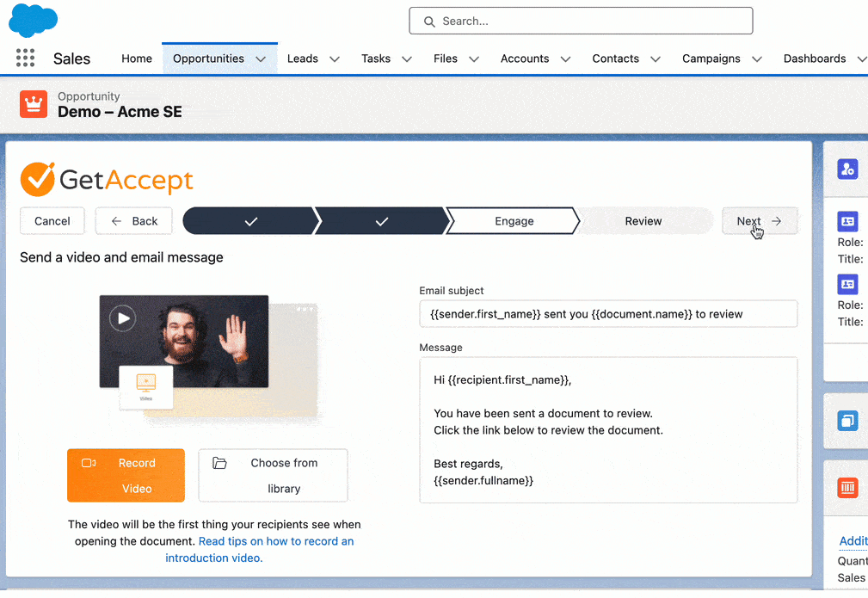Open the Tasks tab
The width and height of the screenshot is (868, 598).
pyautogui.click(x=376, y=59)
